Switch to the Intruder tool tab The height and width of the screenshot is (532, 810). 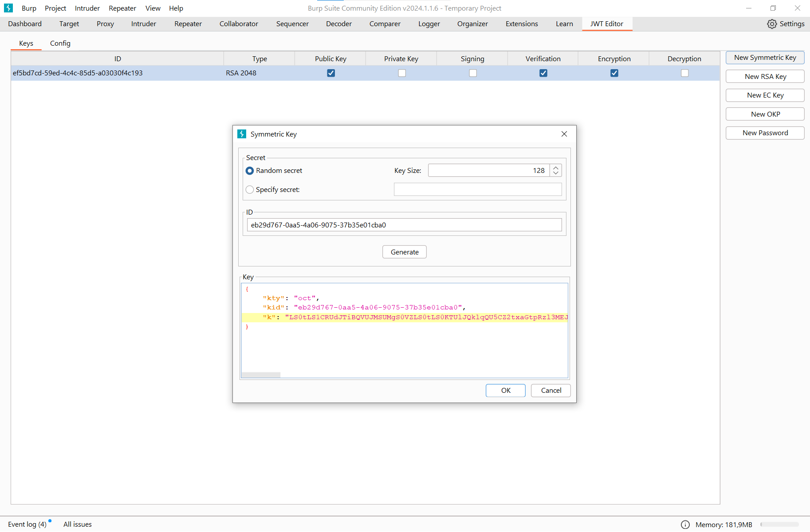tap(144, 24)
